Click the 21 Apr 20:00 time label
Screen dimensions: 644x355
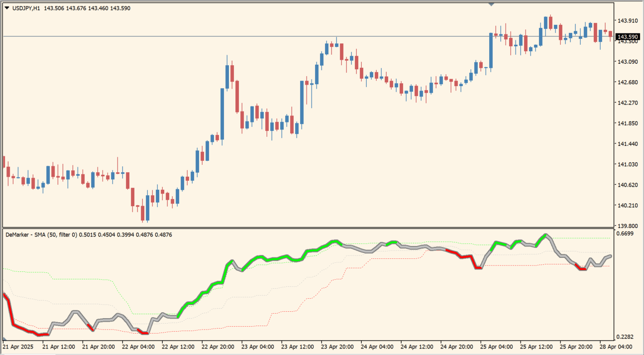point(99,346)
